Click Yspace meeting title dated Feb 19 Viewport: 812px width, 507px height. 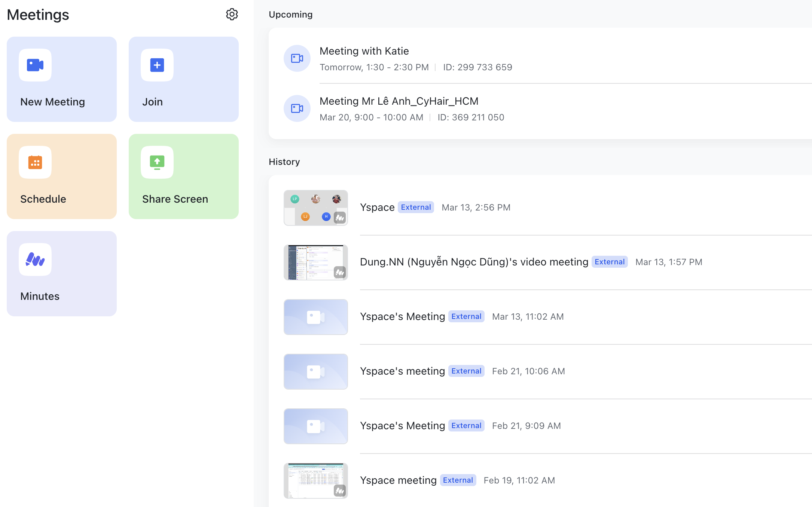(398, 480)
